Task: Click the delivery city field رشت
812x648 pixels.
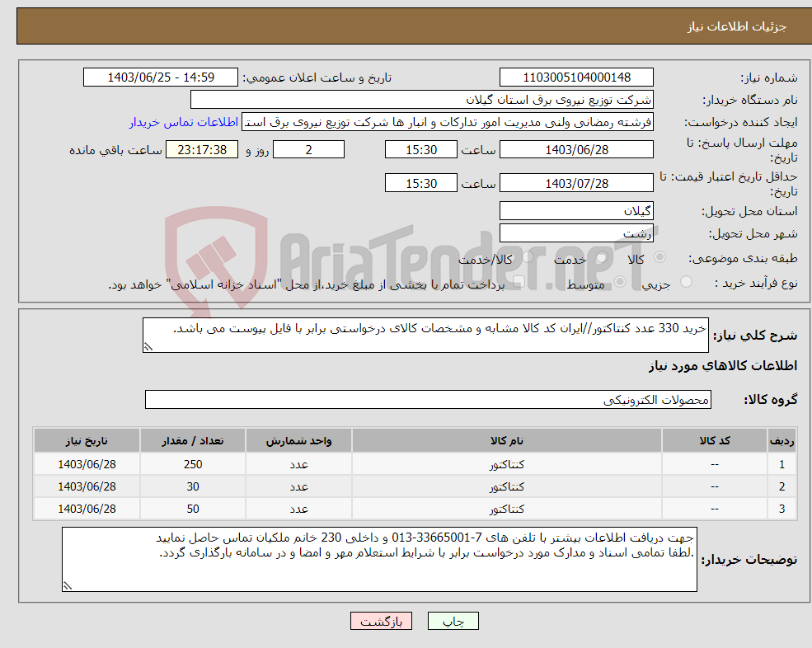Action: click(576, 233)
